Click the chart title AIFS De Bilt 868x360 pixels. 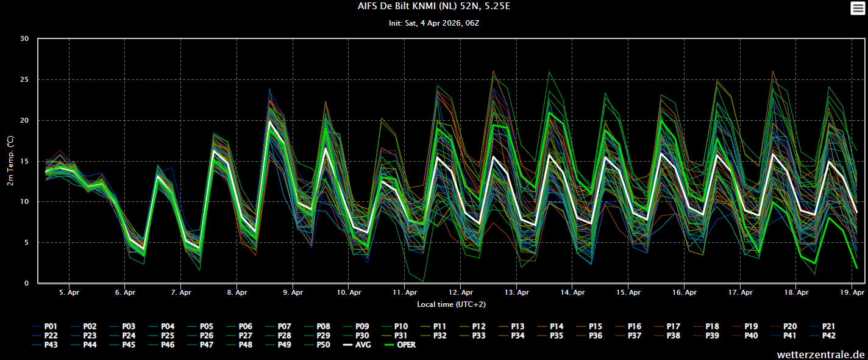coord(434,7)
